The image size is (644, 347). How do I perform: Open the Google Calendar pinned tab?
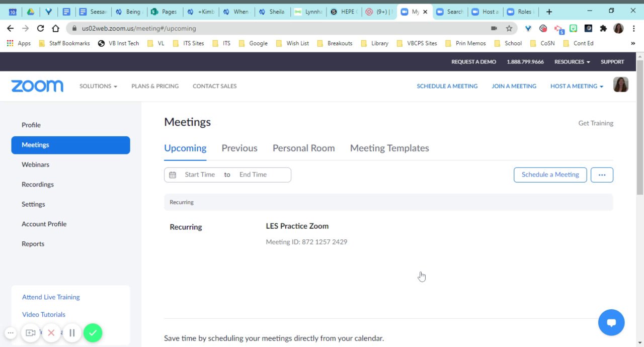point(12,12)
